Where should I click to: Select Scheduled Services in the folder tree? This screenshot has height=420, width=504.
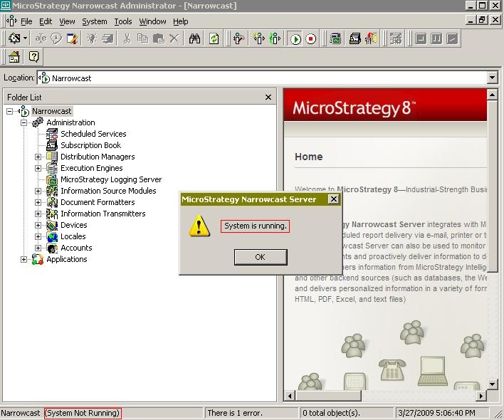[x=93, y=134]
